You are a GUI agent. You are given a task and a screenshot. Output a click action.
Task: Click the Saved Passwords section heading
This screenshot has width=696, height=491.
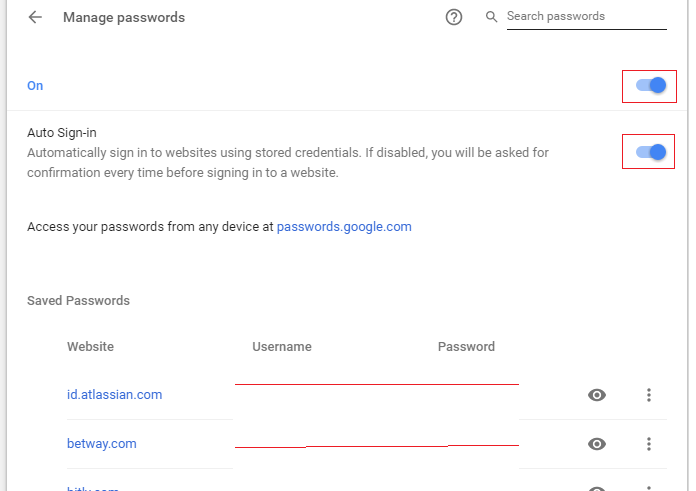79,301
